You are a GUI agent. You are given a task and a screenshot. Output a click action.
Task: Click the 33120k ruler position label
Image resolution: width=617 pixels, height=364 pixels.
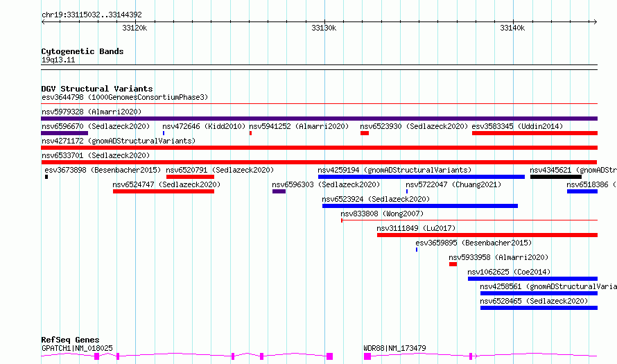[x=134, y=28]
